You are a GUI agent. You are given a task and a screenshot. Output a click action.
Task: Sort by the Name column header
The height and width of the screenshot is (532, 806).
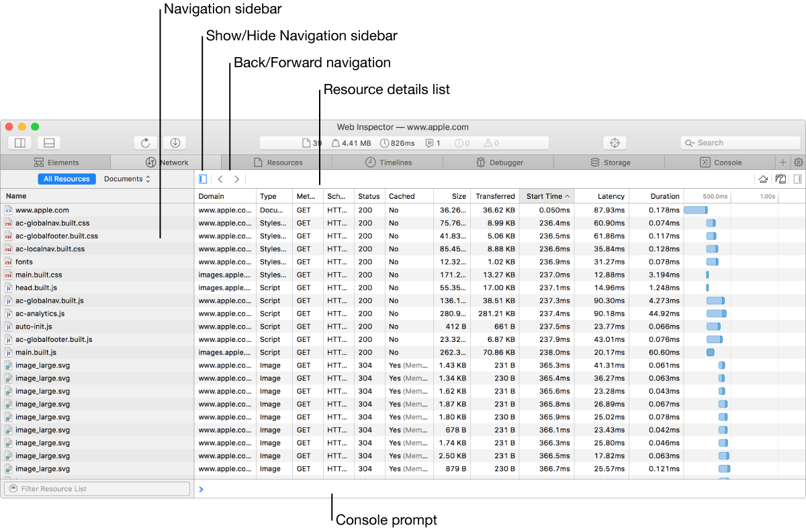pos(97,196)
